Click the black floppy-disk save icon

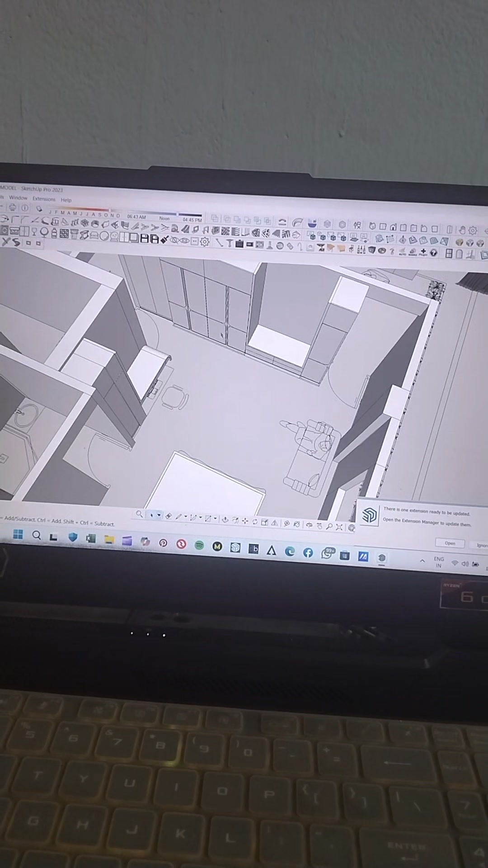(x=144, y=239)
